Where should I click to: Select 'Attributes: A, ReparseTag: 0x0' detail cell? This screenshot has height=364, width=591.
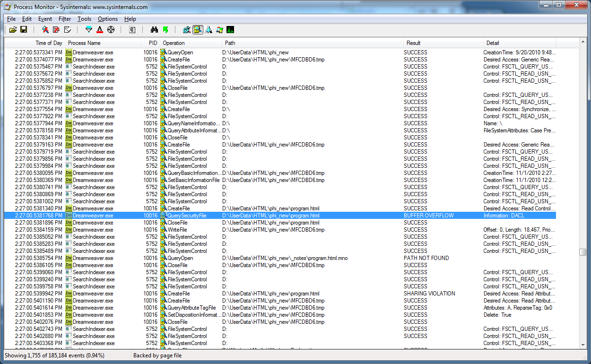point(518,308)
